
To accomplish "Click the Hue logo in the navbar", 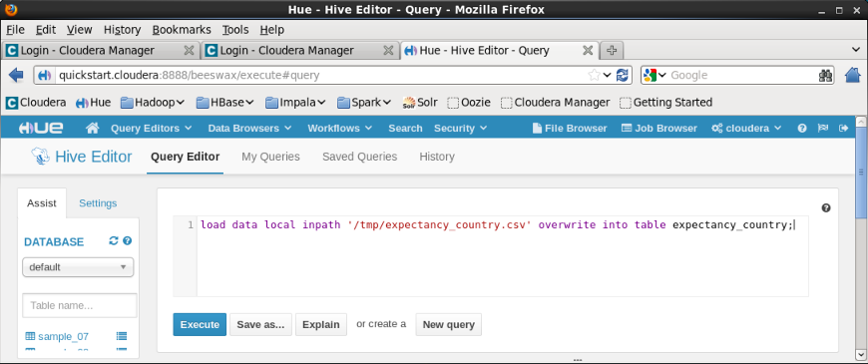I will click(41, 129).
